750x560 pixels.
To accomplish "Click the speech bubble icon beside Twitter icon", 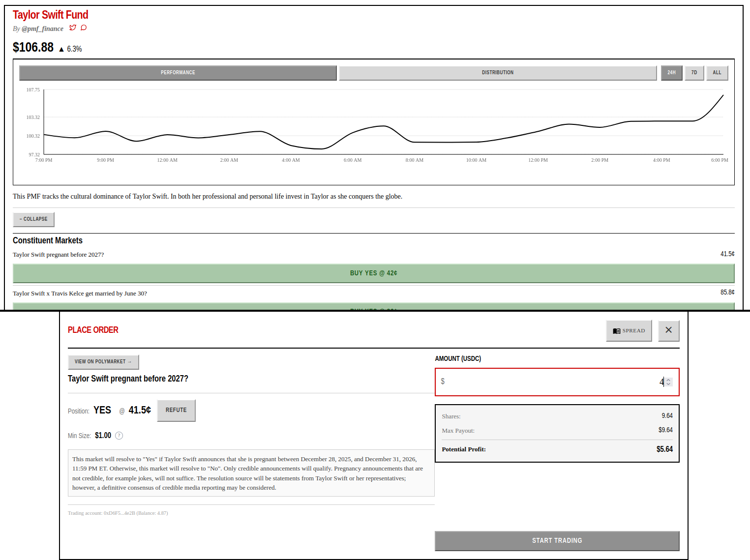I will point(84,28).
